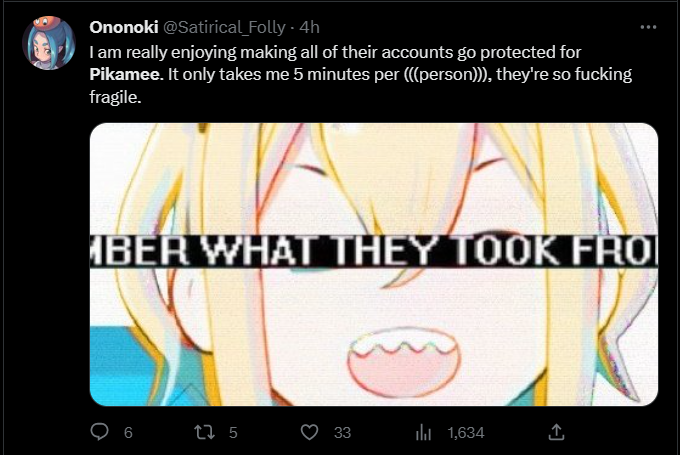The width and height of the screenshot is (680, 455).
Task: Open the three-dot more options menu
Action: tap(648, 27)
